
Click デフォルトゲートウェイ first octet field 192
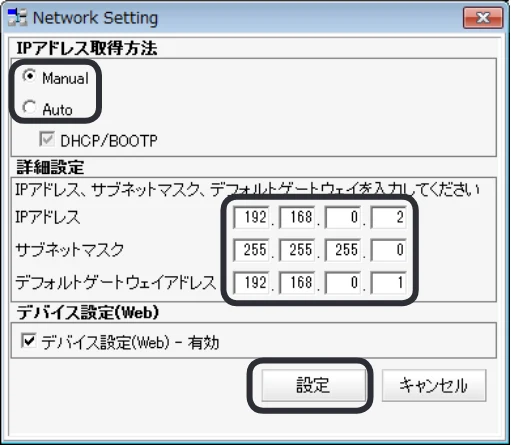coord(251,283)
